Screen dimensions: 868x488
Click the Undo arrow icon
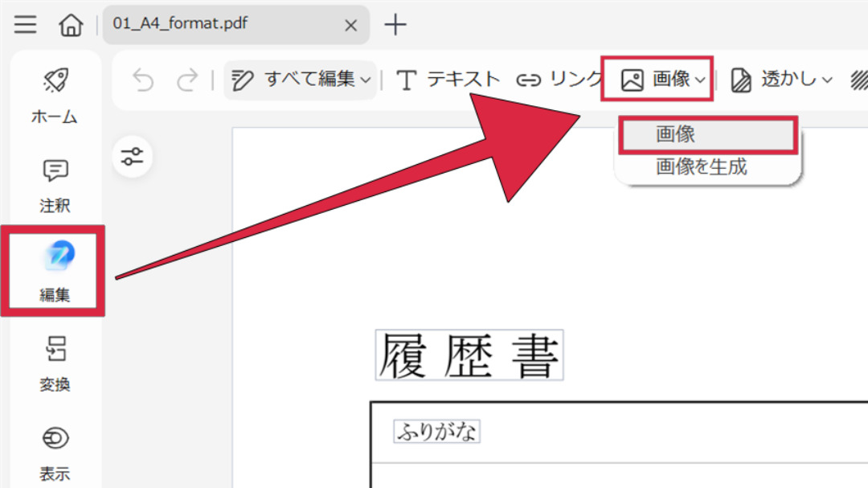click(143, 79)
